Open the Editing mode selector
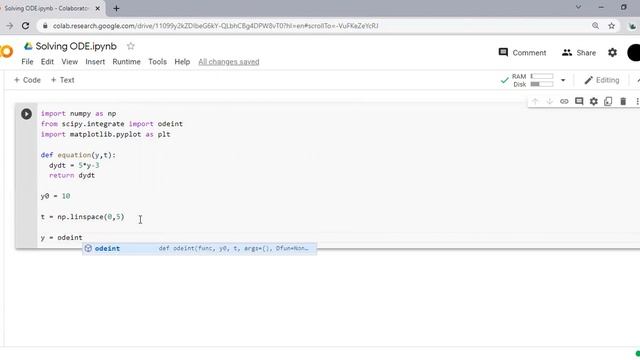The width and height of the screenshot is (640, 360). coord(602,80)
